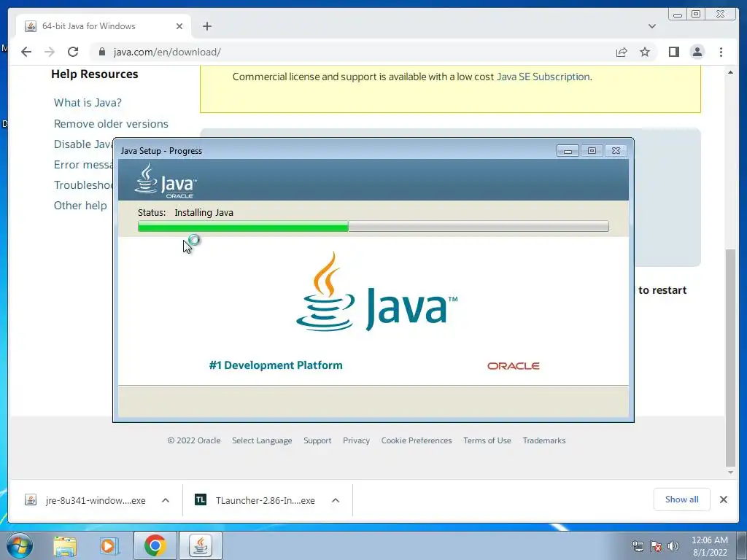Open downloaded jre-8u341 exe file
Viewport: 747px width, 560px height.
pos(86,500)
